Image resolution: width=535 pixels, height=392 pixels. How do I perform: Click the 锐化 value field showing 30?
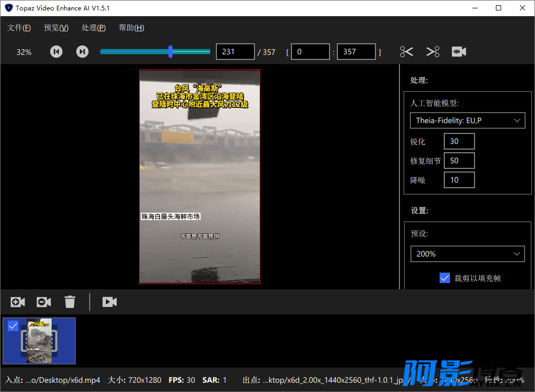click(x=459, y=141)
